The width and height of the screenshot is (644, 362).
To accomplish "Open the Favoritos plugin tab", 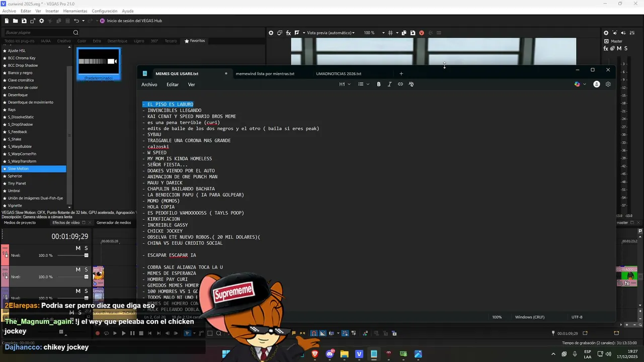I will click(x=195, y=41).
